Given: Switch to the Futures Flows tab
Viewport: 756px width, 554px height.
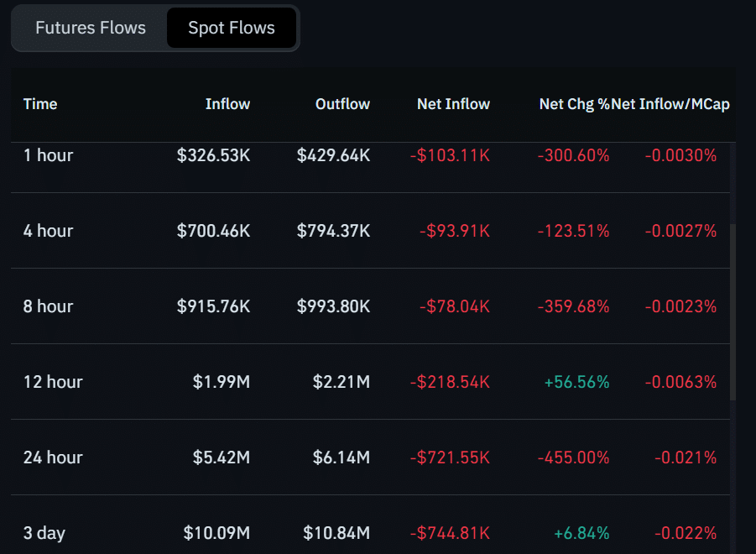Looking at the screenshot, I should (91, 28).
